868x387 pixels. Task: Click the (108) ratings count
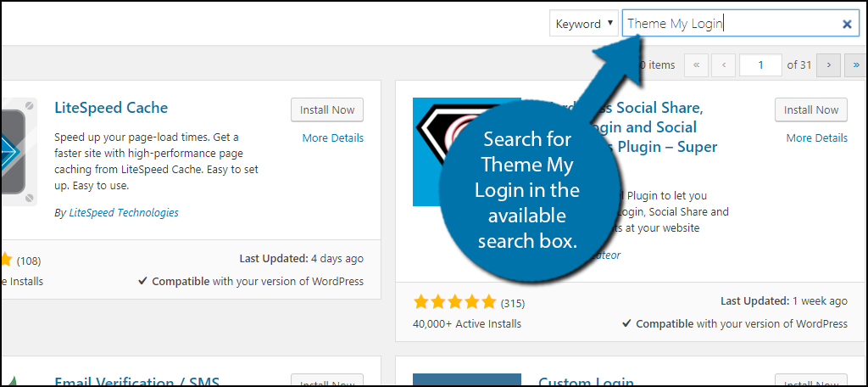(x=29, y=261)
